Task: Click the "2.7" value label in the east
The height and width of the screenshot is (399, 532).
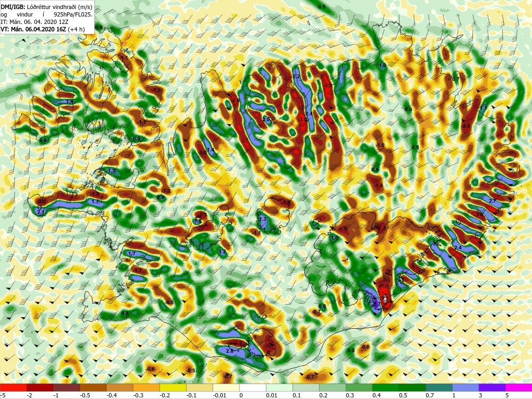Action: click(x=492, y=201)
